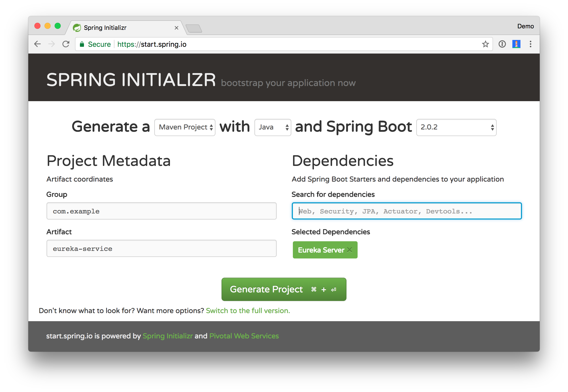Image resolution: width=568 pixels, height=392 pixels.
Task: Open a new blank browser tab
Action: pyautogui.click(x=194, y=28)
